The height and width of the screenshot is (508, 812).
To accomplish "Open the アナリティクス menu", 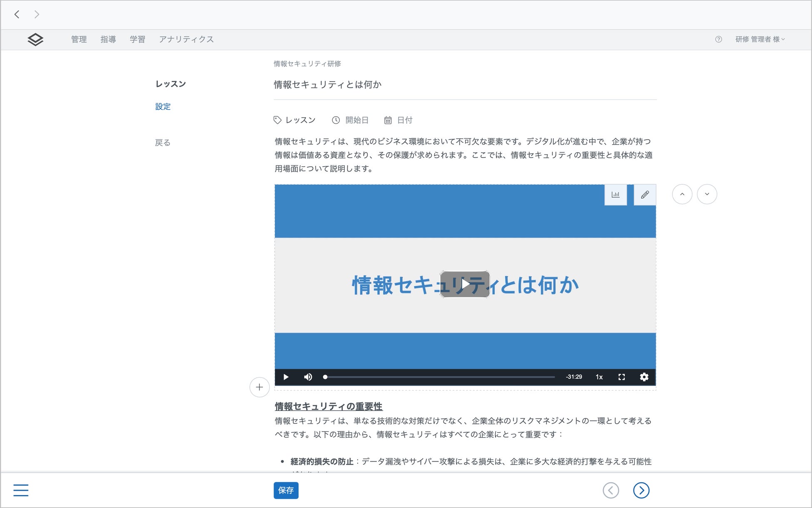I will click(186, 39).
